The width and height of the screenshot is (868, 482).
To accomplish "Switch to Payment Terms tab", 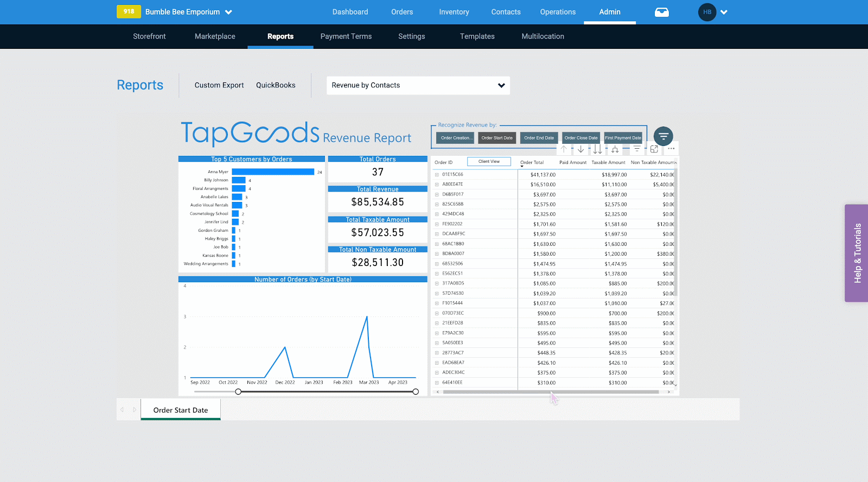I will (346, 36).
